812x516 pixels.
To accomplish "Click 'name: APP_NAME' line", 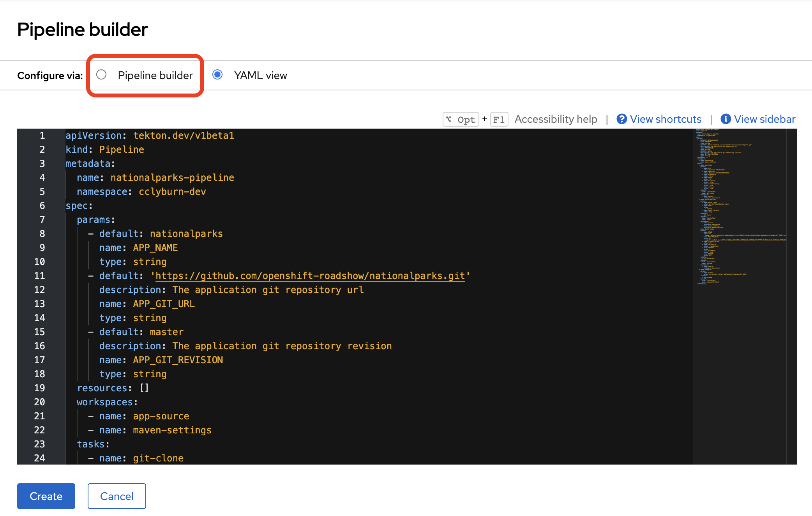I will coord(139,248).
